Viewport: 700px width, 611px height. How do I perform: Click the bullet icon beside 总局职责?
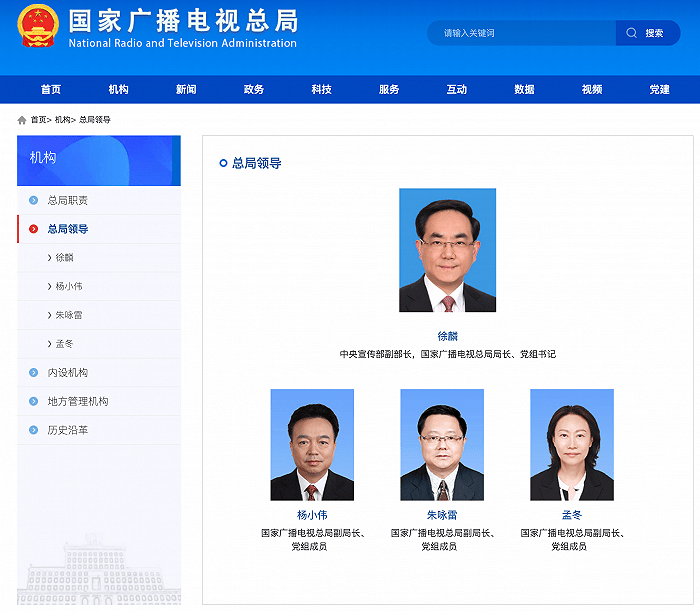(33, 200)
